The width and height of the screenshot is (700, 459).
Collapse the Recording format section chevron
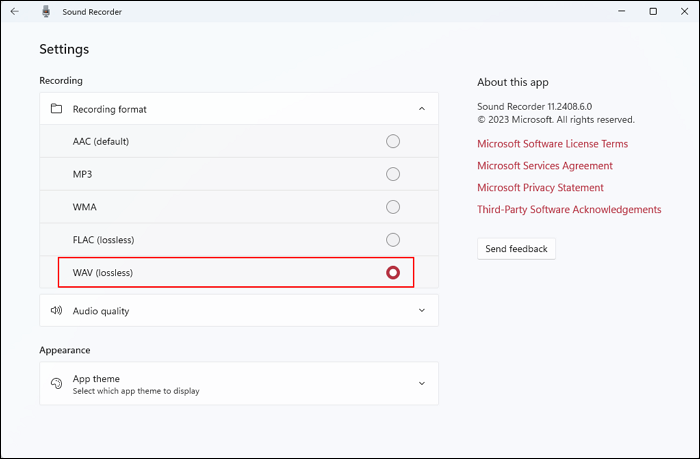[422, 108]
